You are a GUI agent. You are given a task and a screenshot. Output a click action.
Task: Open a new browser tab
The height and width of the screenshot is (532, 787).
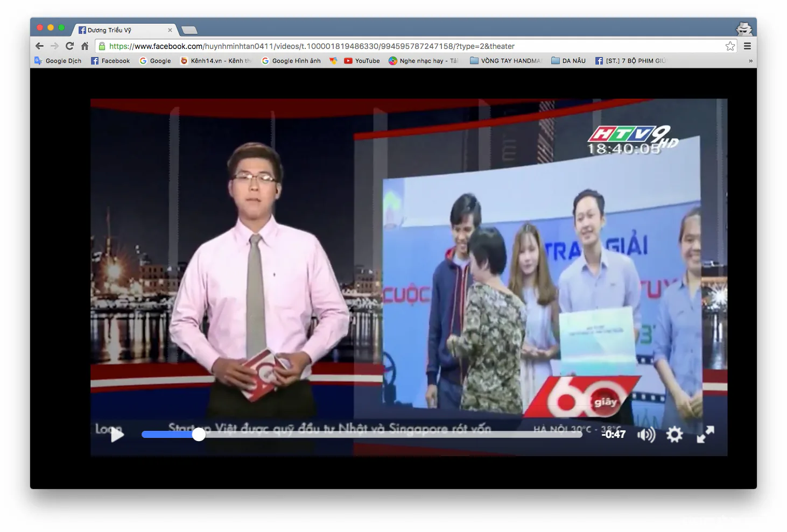click(x=189, y=30)
